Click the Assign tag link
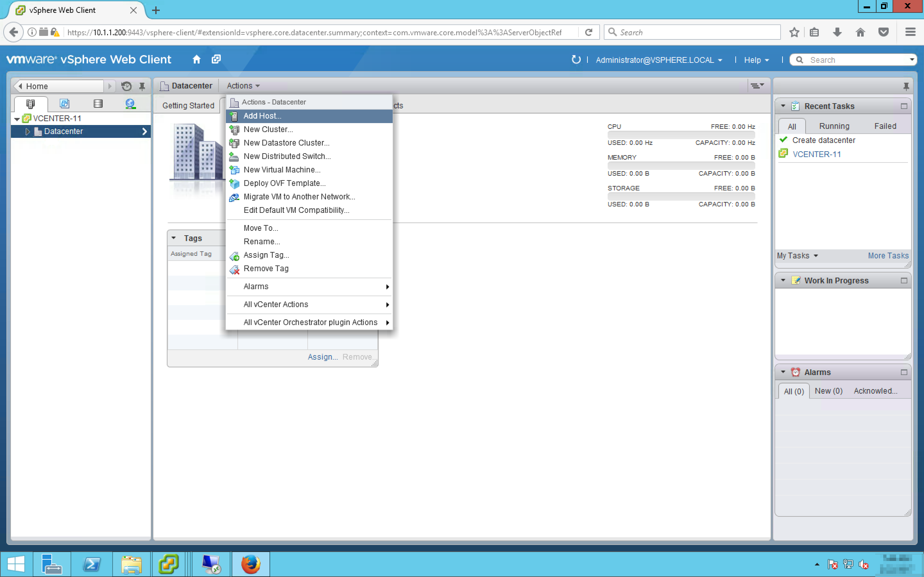 coord(322,357)
